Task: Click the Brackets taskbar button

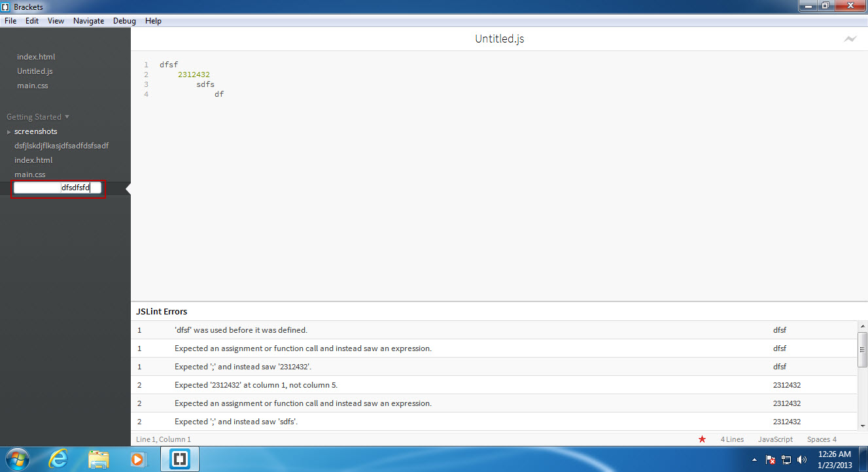Action: [179, 459]
